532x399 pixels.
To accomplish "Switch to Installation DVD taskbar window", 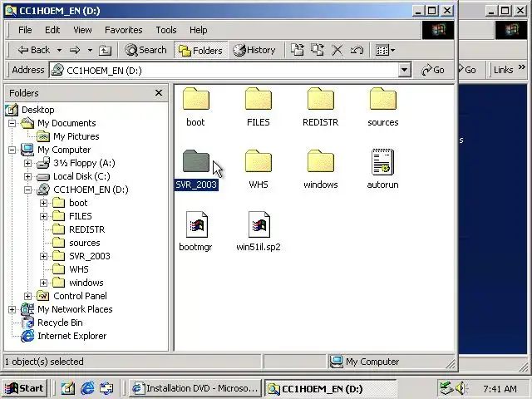I will 195,388.
